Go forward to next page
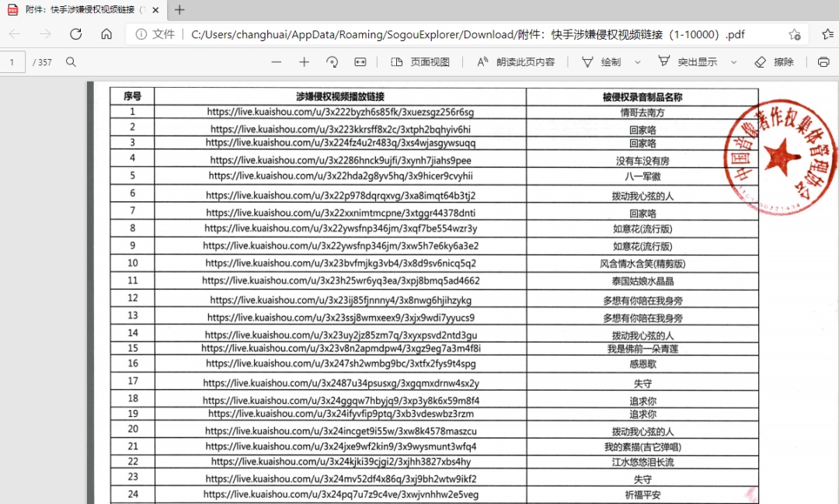The width and height of the screenshot is (839, 504). tap(46, 34)
